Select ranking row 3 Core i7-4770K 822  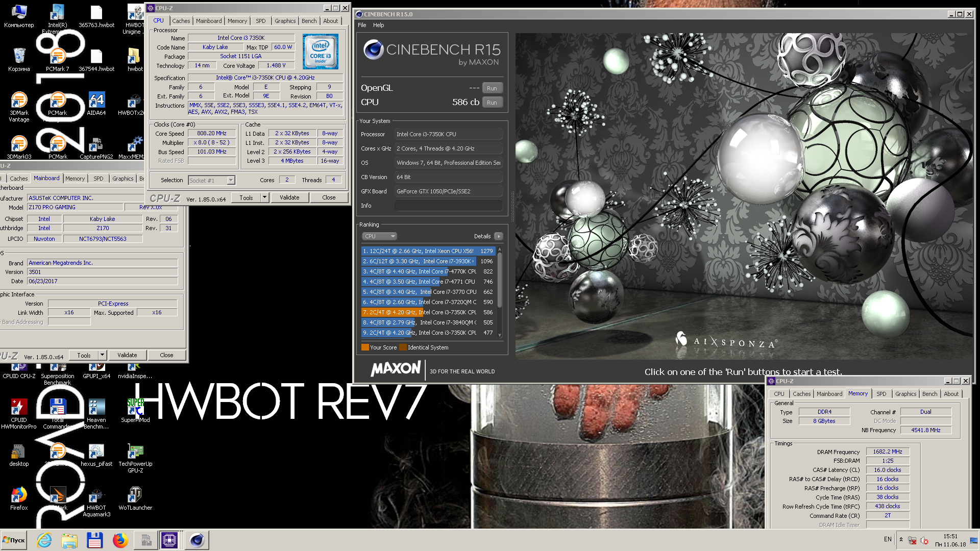click(x=428, y=271)
